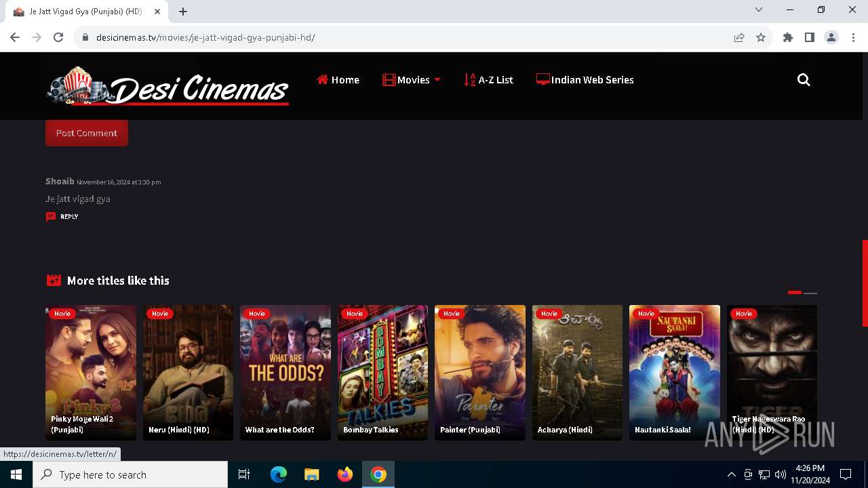
Task: Open the taskbar clock showing 4:26 PM
Action: tap(810, 474)
